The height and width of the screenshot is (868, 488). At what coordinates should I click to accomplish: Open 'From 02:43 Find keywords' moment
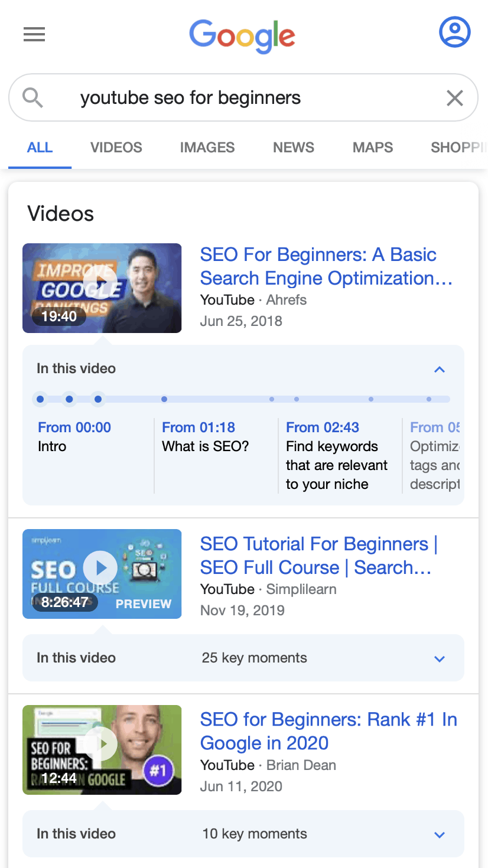click(x=337, y=456)
